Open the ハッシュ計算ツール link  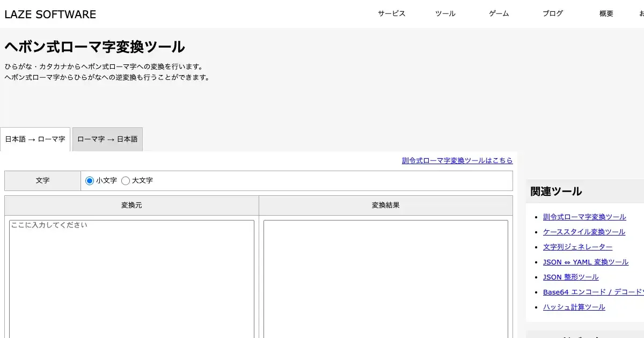click(574, 307)
